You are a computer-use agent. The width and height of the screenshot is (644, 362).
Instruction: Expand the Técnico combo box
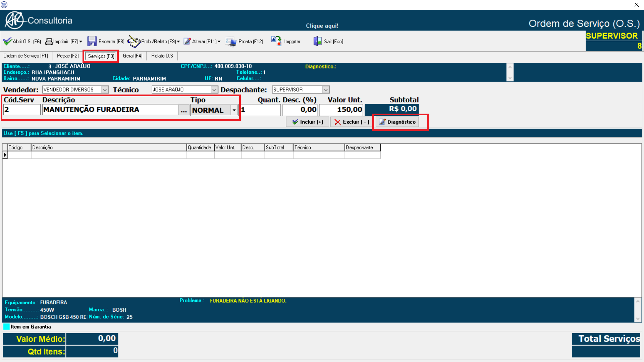214,89
